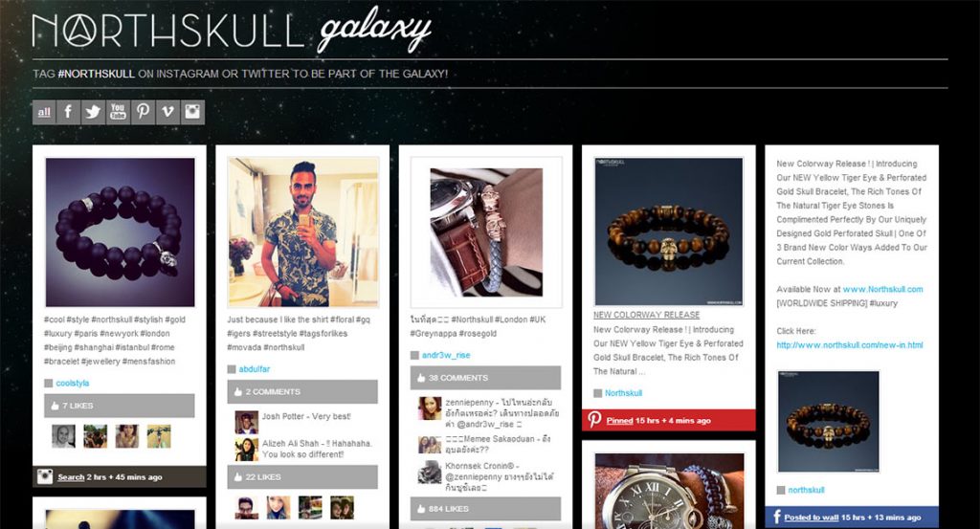Filter posts by Facebook icon

[x=68, y=113]
